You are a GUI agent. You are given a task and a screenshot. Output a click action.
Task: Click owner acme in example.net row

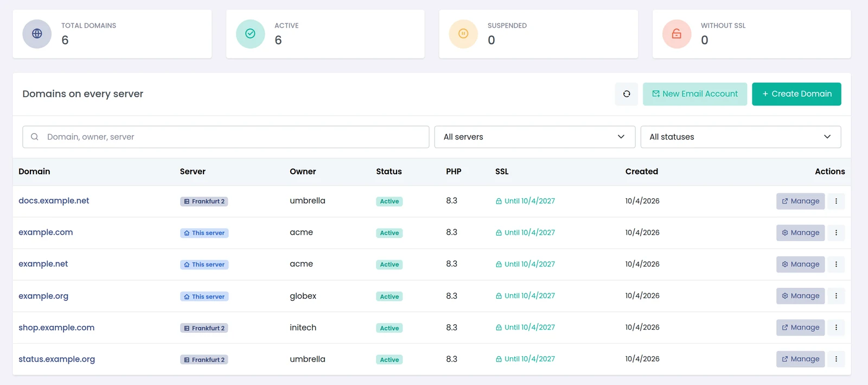coord(301,264)
